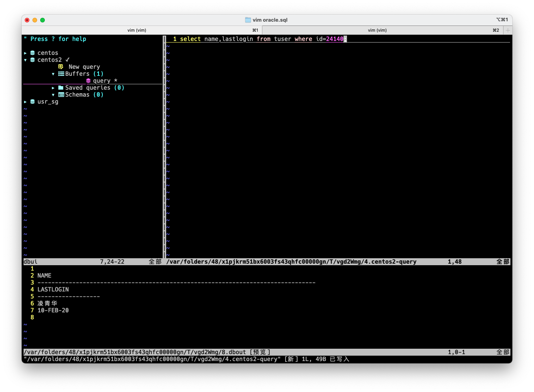
Task: Click LASTLOGIN column header in results
Action: coord(53,290)
